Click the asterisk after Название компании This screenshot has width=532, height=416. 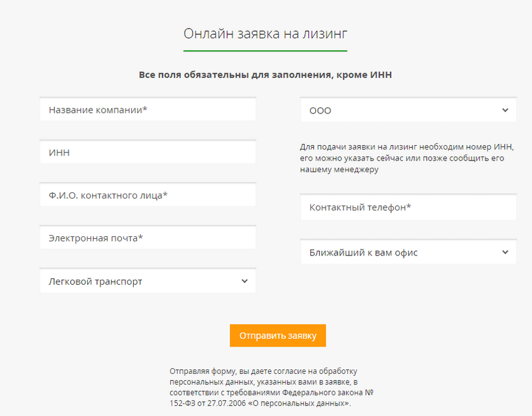click(145, 109)
